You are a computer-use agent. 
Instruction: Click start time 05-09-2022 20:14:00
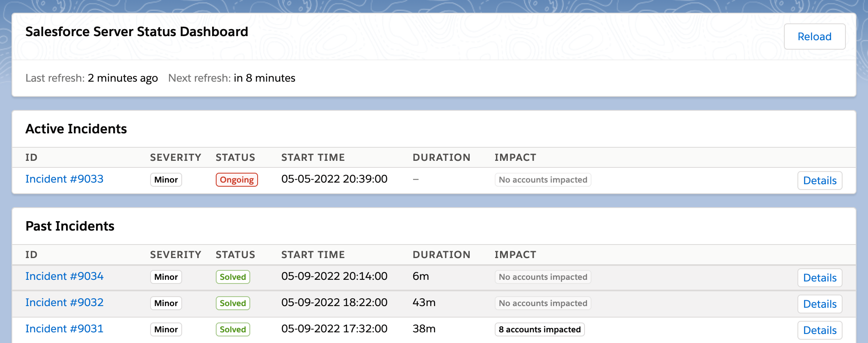tap(334, 276)
